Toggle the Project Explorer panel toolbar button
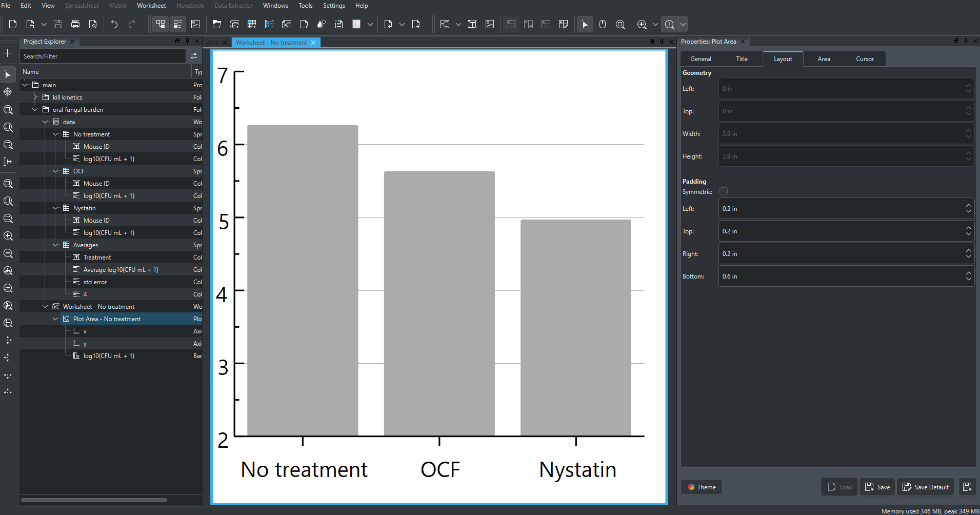 pyautogui.click(x=161, y=24)
